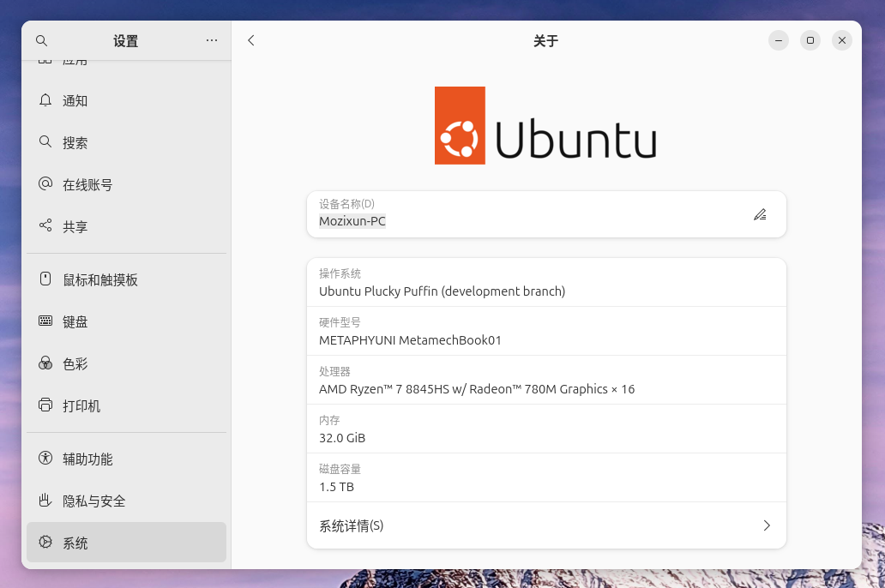Select 辅助功能 in the sidebar
Viewport: 885px width, 588px height.
(126, 459)
